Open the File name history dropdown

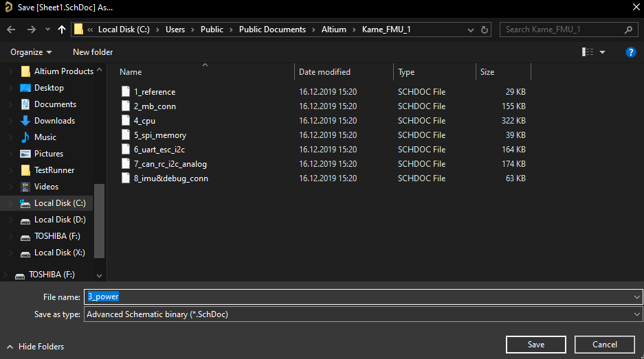[x=636, y=297]
